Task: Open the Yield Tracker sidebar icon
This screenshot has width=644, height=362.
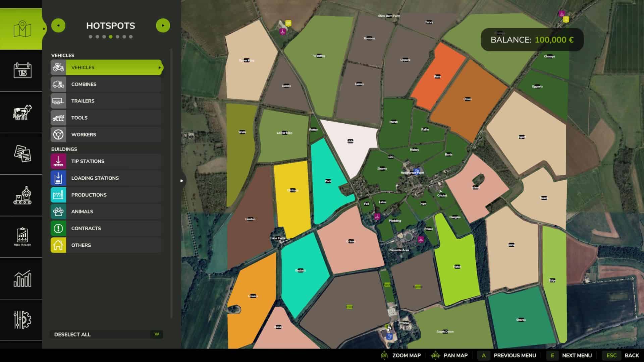Action: click(x=22, y=236)
